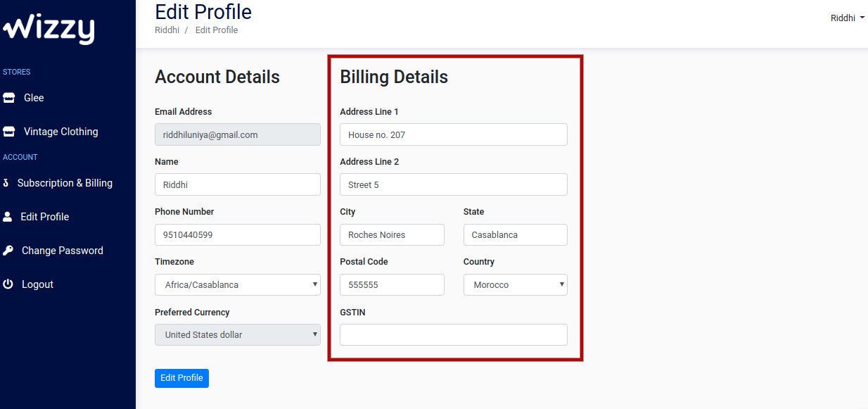
Task: Click the Glee store icon
Action: tap(8, 98)
